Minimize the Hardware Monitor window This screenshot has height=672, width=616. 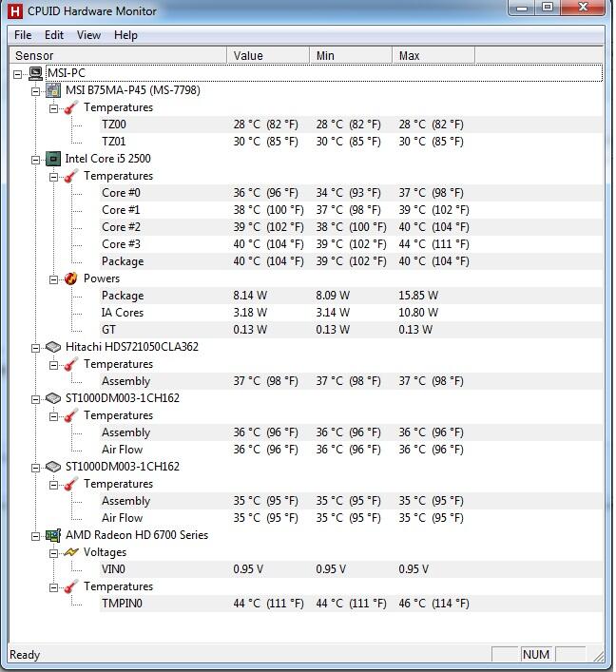pyautogui.click(x=522, y=8)
